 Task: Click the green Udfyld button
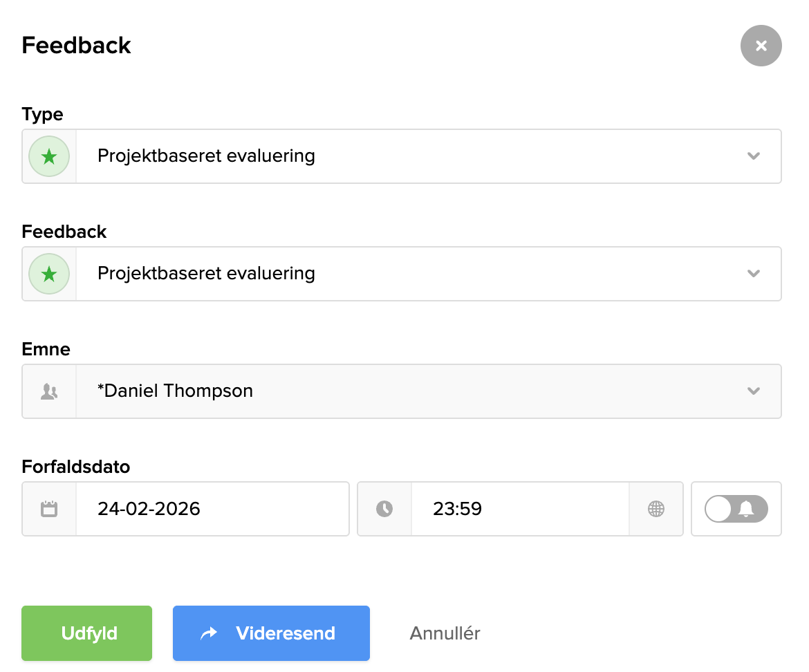click(x=86, y=633)
